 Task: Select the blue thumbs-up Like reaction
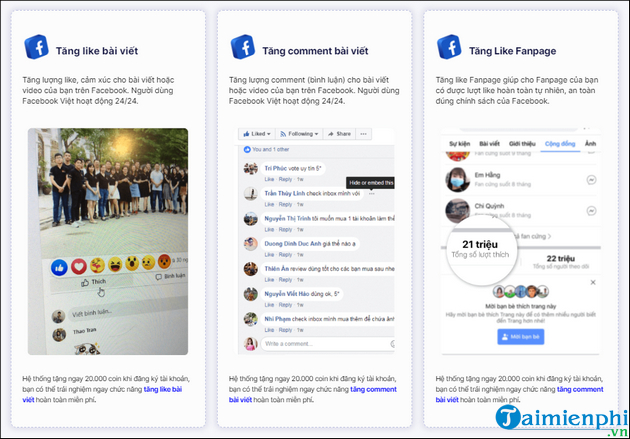[x=59, y=267]
